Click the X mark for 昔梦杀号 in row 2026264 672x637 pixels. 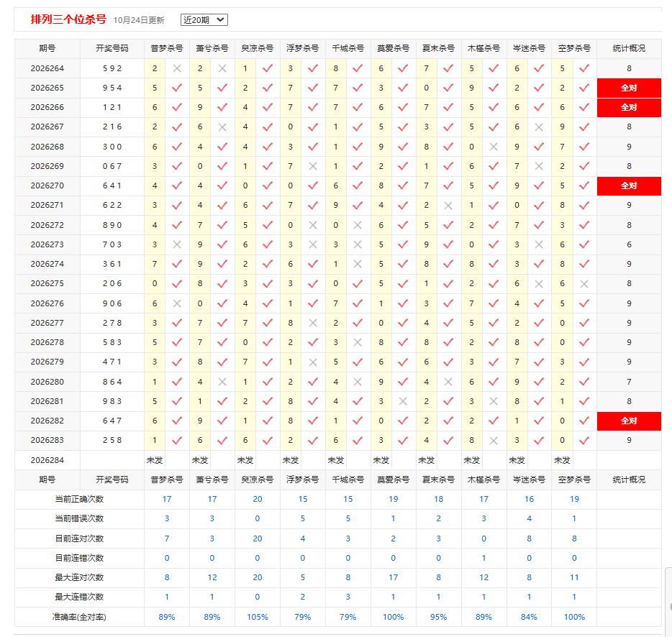tap(177, 68)
